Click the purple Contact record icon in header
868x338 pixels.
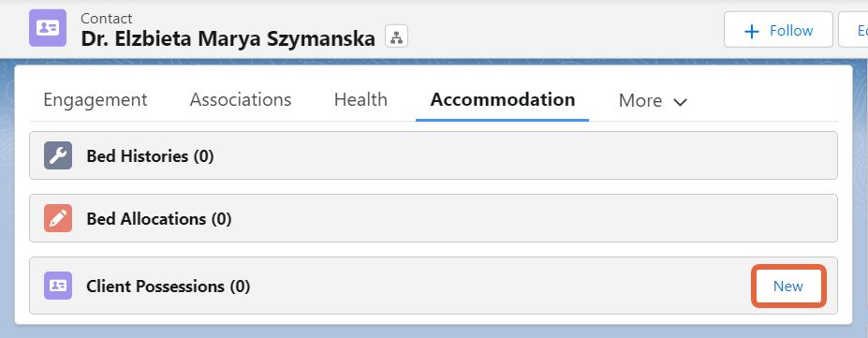48,28
